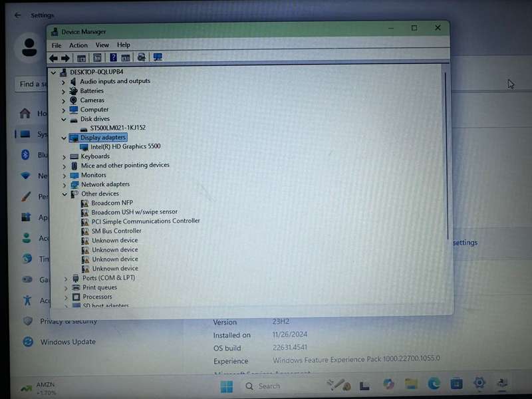Click the Network adapters icon

coord(74,184)
